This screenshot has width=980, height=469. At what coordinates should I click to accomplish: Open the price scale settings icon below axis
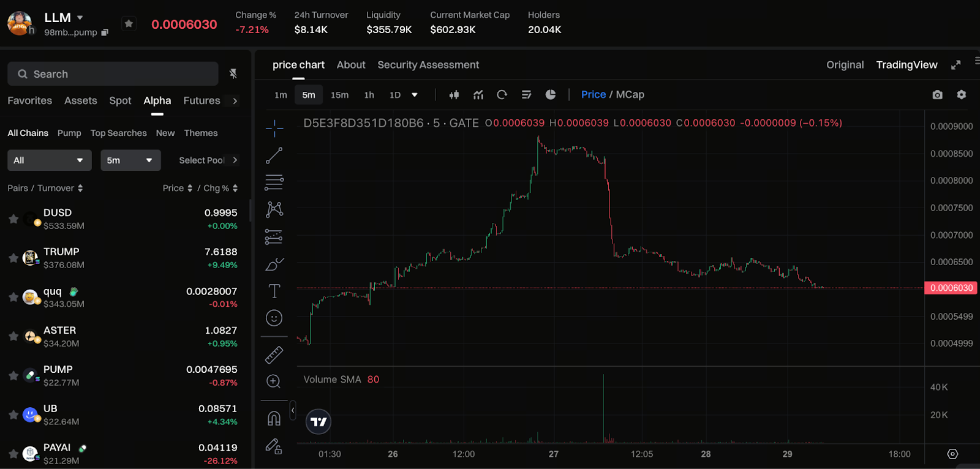tap(952, 454)
